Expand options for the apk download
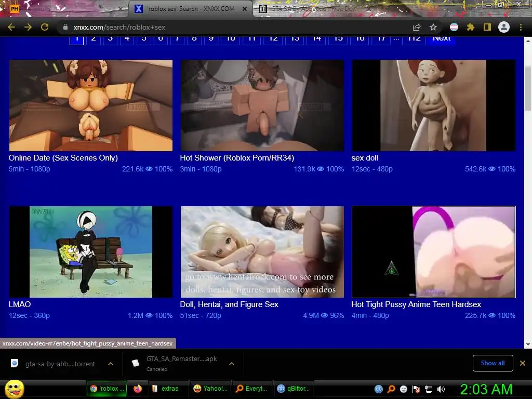The image size is (532, 399). (232, 364)
